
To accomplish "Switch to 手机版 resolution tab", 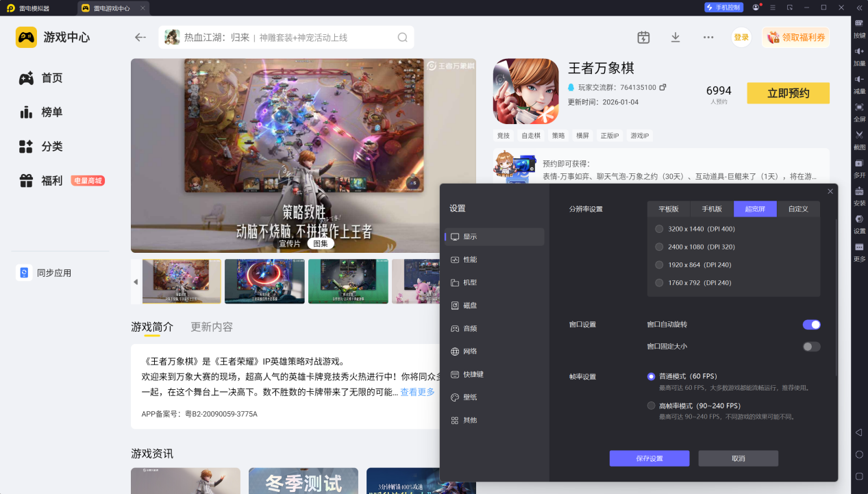I will point(712,209).
